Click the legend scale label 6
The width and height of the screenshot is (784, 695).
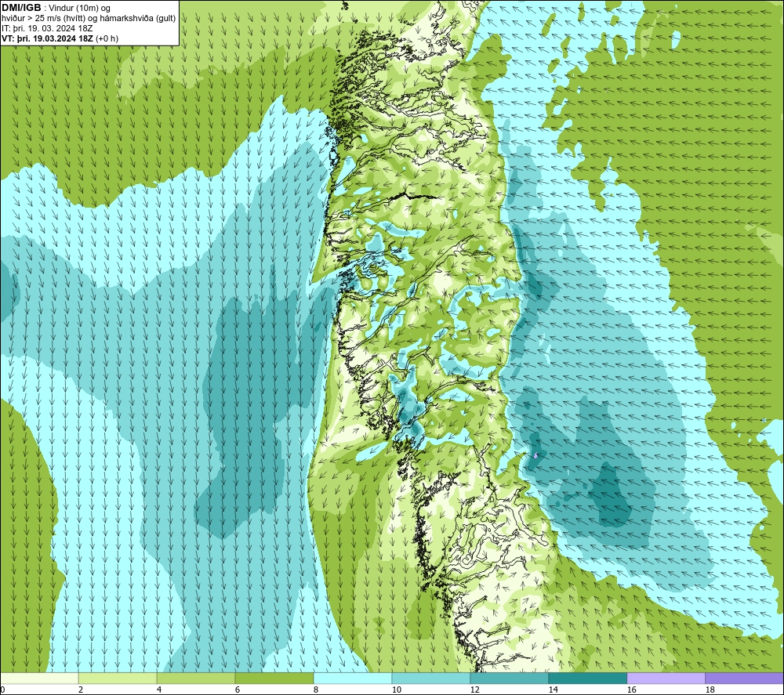(x=237, y=690)
